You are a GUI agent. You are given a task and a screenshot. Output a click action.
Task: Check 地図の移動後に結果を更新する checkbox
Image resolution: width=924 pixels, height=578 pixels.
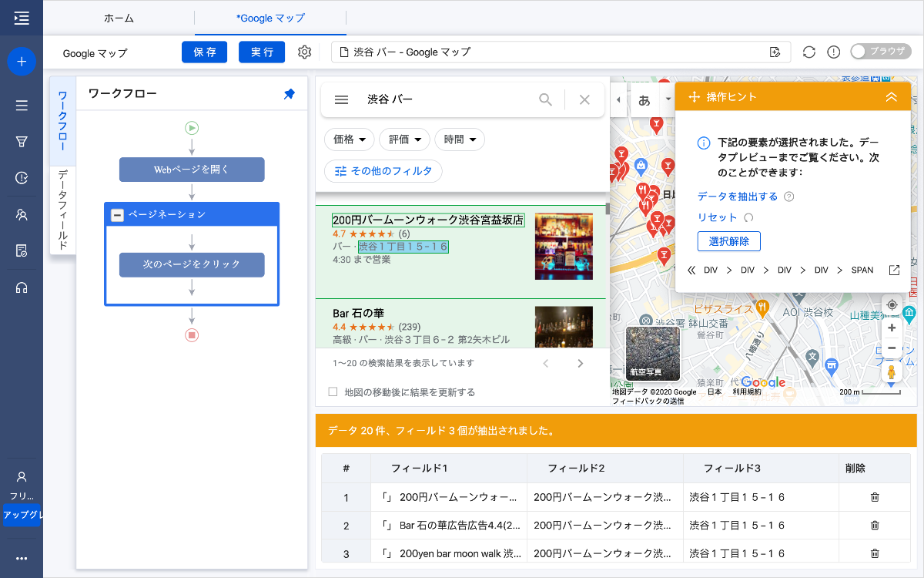point(333,391)
